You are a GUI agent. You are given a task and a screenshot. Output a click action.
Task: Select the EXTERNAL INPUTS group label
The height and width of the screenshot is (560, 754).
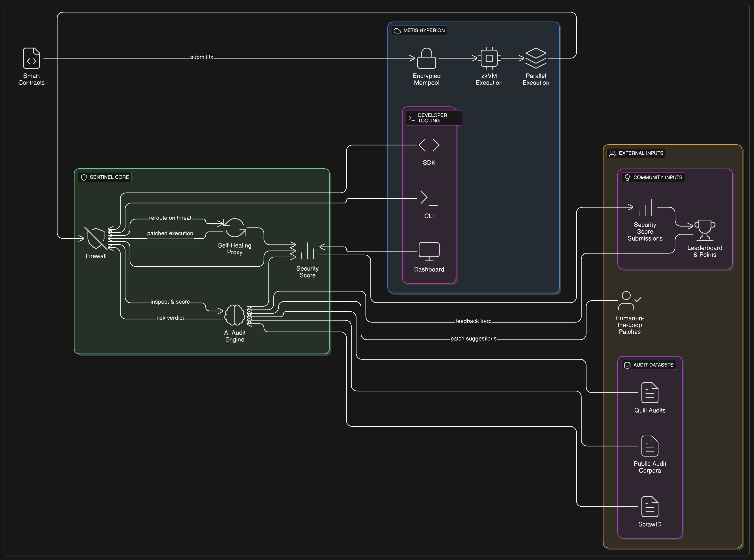click(641, 153)
